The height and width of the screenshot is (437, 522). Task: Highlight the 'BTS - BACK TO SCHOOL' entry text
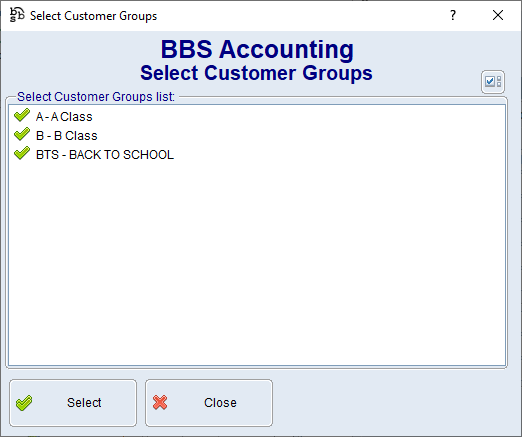coord(105,155)
